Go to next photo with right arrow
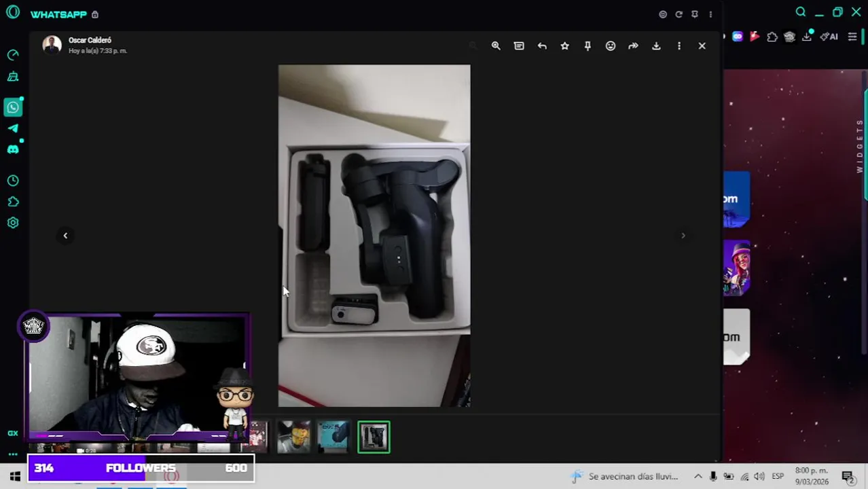 (683, 236)
